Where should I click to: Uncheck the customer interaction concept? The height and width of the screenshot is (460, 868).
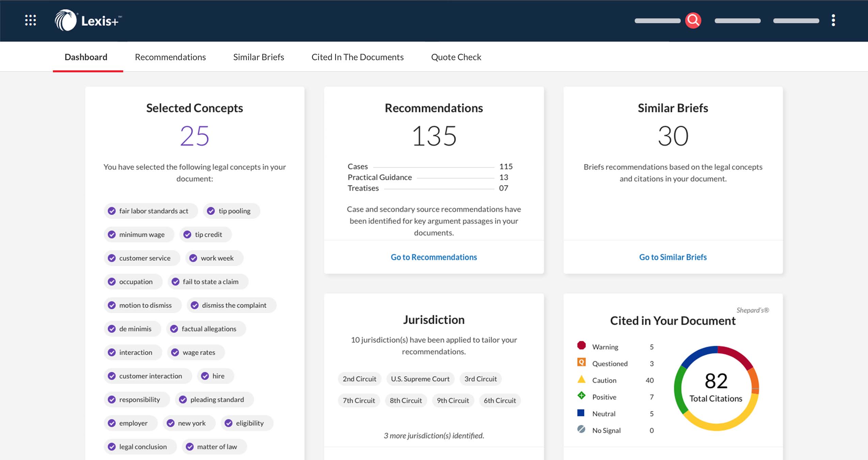point(148,375)
